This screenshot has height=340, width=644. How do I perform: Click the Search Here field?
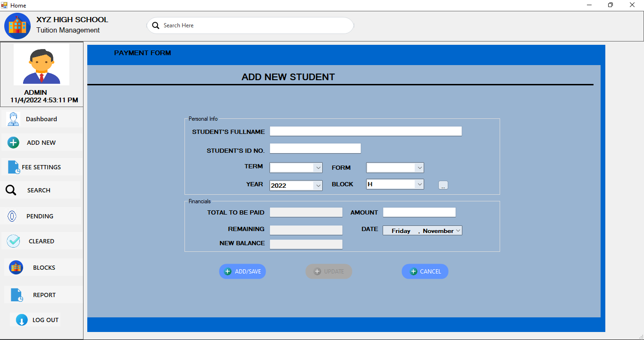(250, 25)
